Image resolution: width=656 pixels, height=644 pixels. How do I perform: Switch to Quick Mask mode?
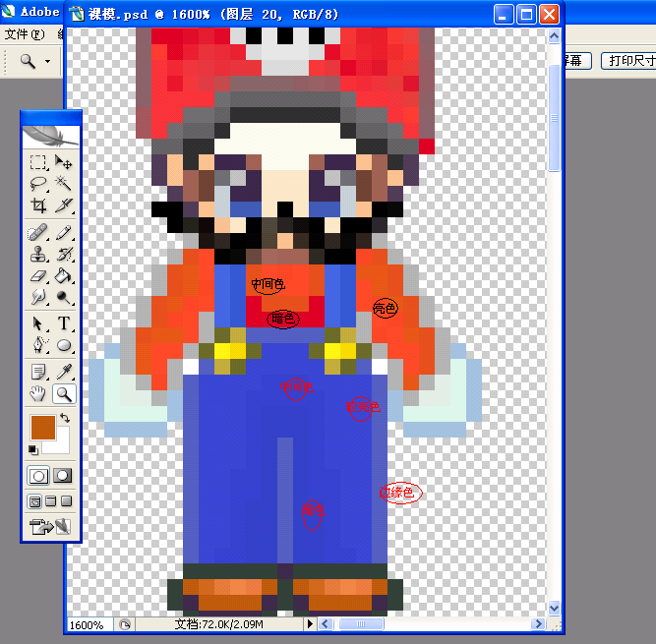(x=63, y=476)
